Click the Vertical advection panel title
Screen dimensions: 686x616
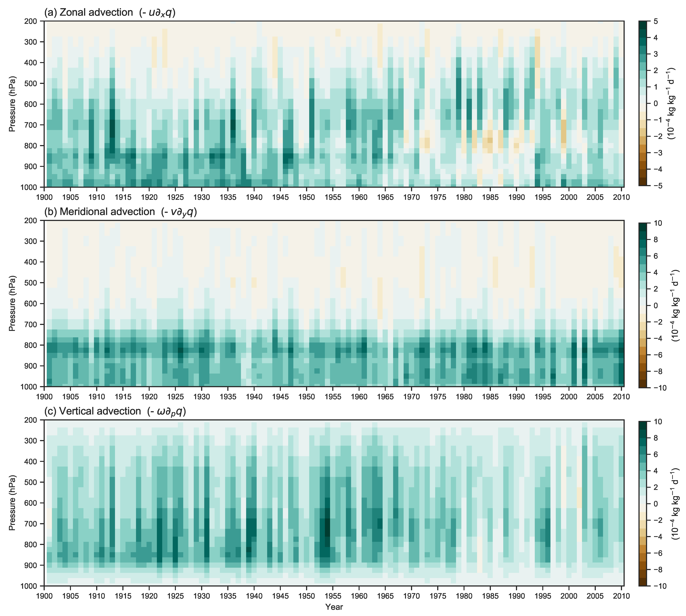[x=115, y=412]
